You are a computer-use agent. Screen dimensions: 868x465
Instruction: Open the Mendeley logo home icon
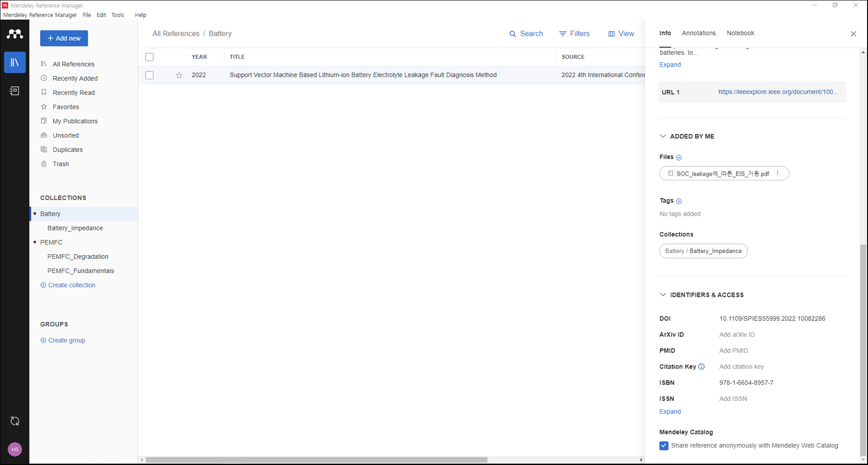pyautogui.click(x=15, y=34)
